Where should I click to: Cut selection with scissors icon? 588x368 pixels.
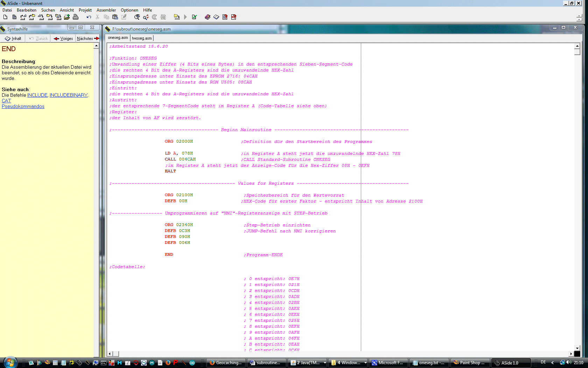98,17
